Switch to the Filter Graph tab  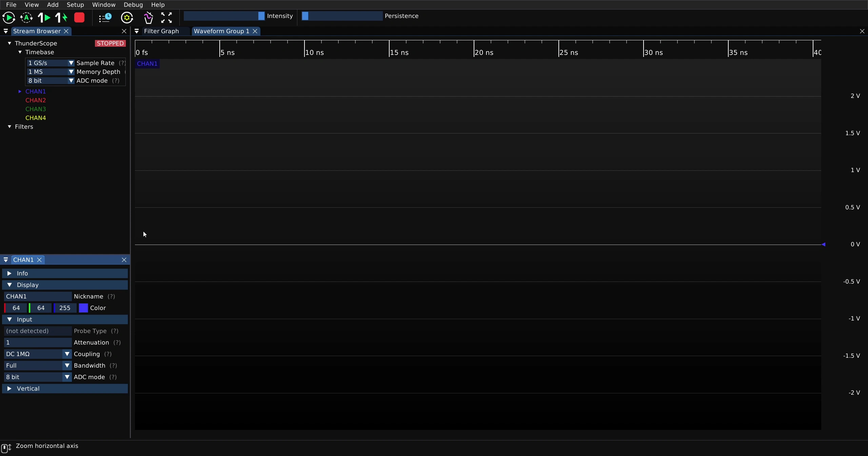pyautogui.click(x=161, y=31)
